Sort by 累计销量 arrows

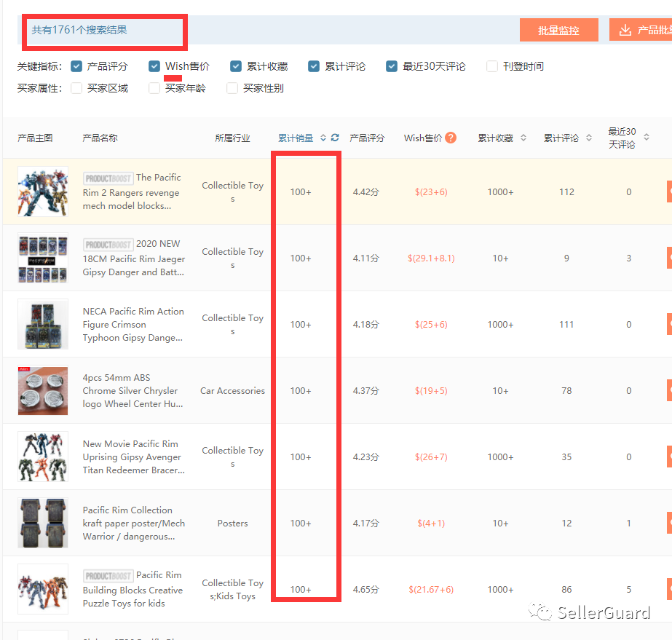(x=323, y=138)
